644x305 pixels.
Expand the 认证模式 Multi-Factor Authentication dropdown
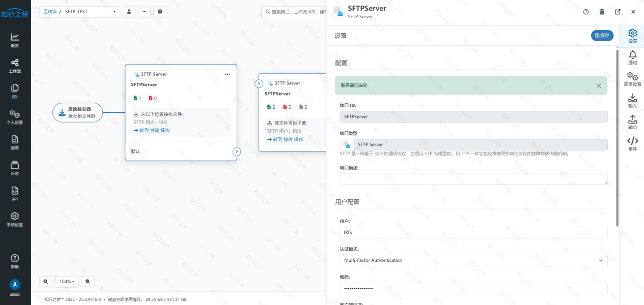point(473,260)
